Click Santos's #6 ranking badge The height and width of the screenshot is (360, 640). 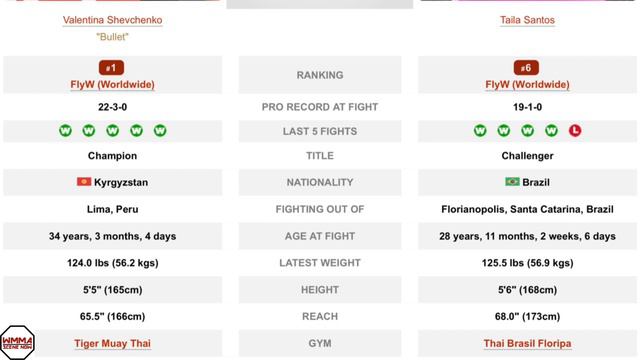526,68
